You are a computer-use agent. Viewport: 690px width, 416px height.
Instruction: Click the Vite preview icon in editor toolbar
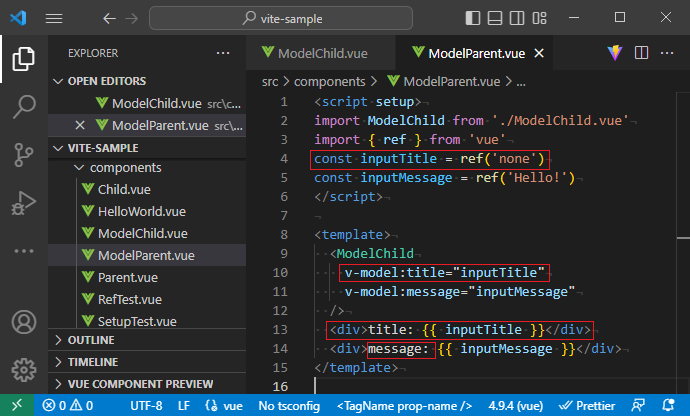pyautogui.click(x=615, y=53)
